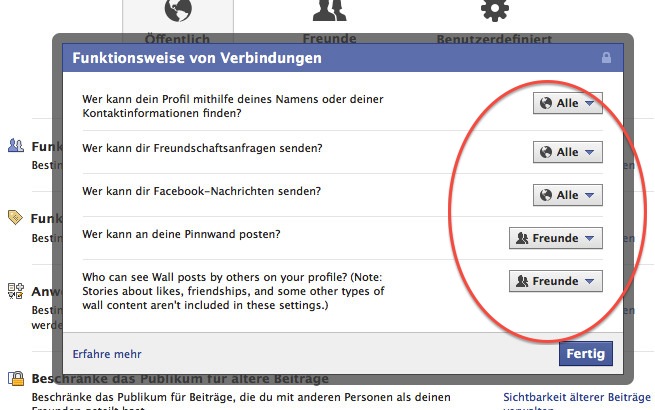Select the Benutzerdefiniert gear icon

pyautogui.click(x=495, y=10)
